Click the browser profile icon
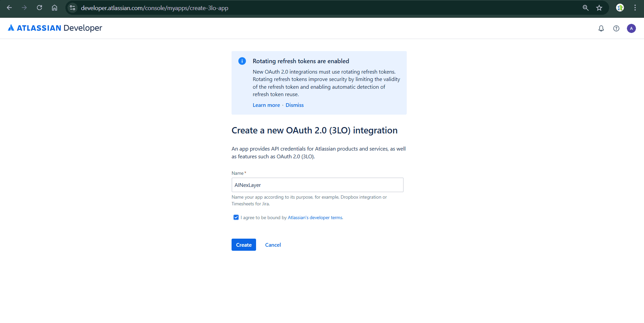Screen dimensions: 644x323 point(620,8)
